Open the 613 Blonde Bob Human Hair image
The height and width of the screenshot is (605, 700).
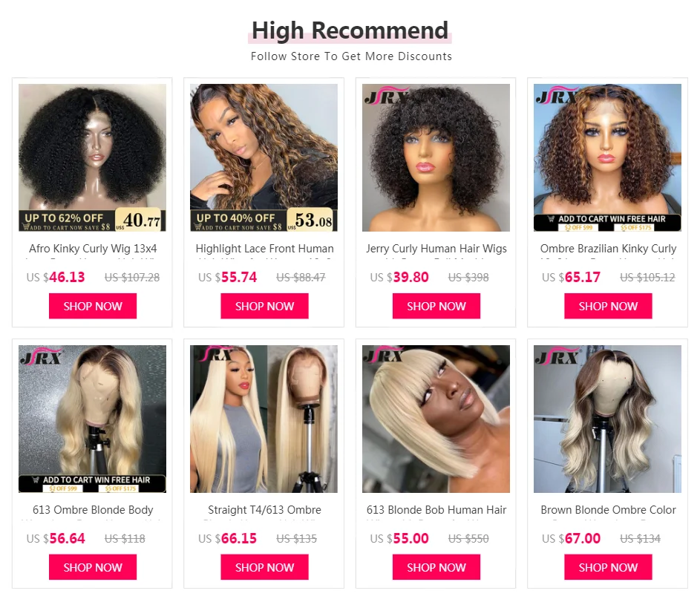point(436,419)
